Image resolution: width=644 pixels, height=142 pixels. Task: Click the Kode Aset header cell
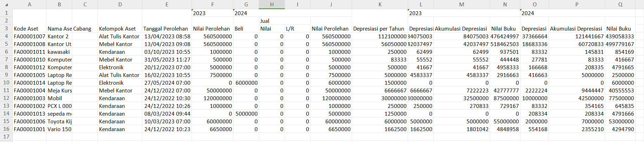(29, 28)
